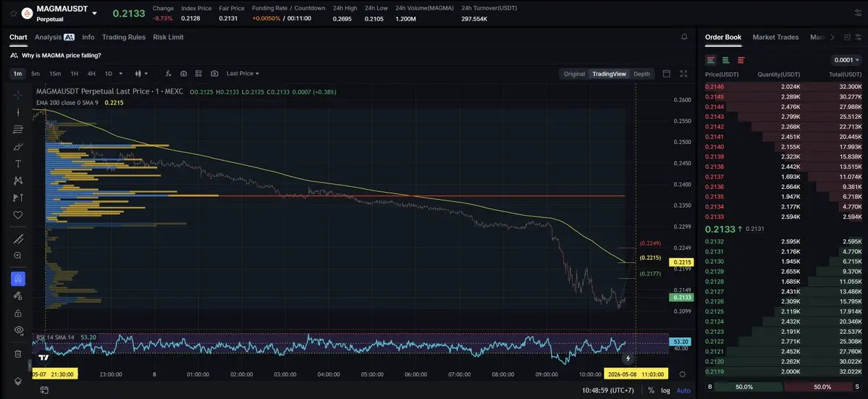This screenshot has height=399, width=868.
Task: Select the trend line drawing tool
Action: click(x=17, y=112)
